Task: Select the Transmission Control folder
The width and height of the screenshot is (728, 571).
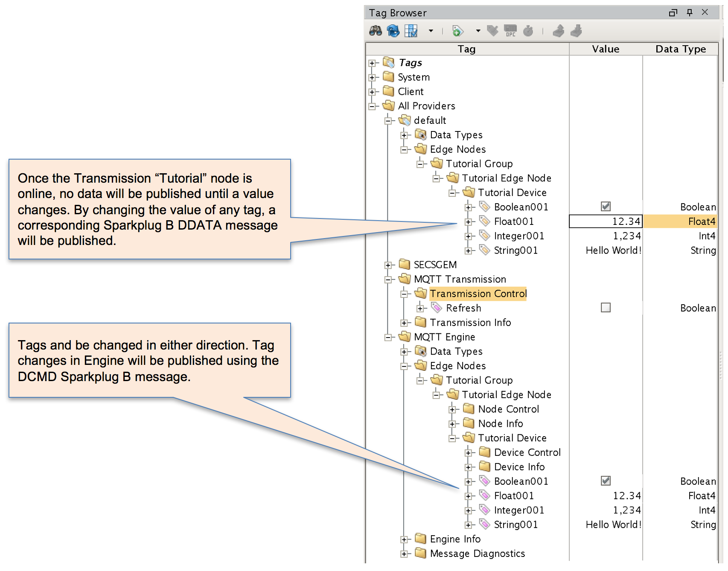Action: (478, 294)
